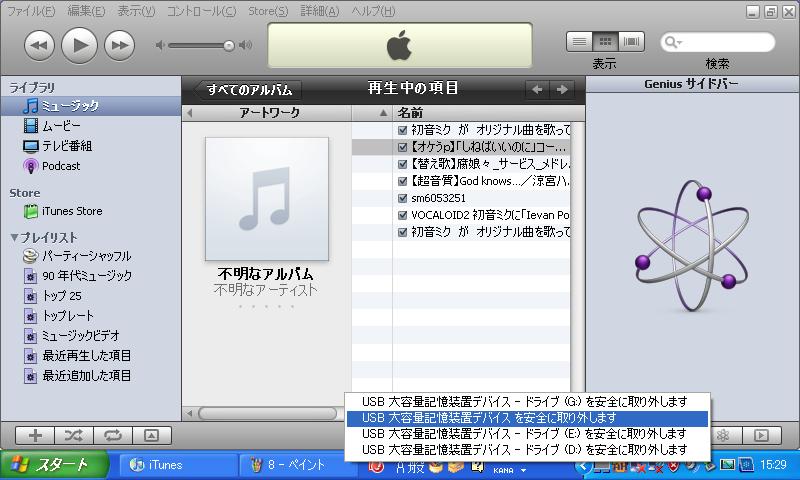Image resolution: width=800 pixels, height=480 pixels.
Task: Click the Genius atom button
Action: [x=722, y=435]
